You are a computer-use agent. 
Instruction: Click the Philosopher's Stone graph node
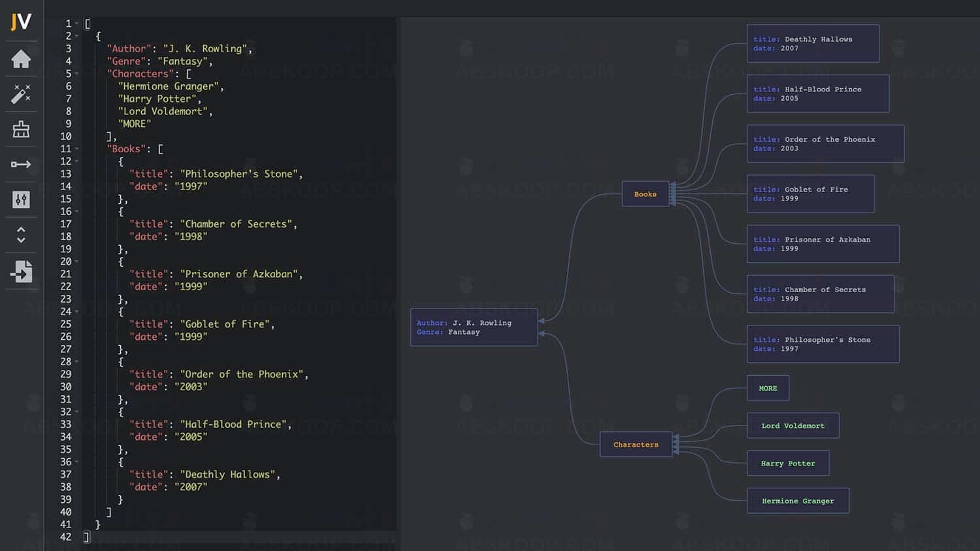coord(823,344)
